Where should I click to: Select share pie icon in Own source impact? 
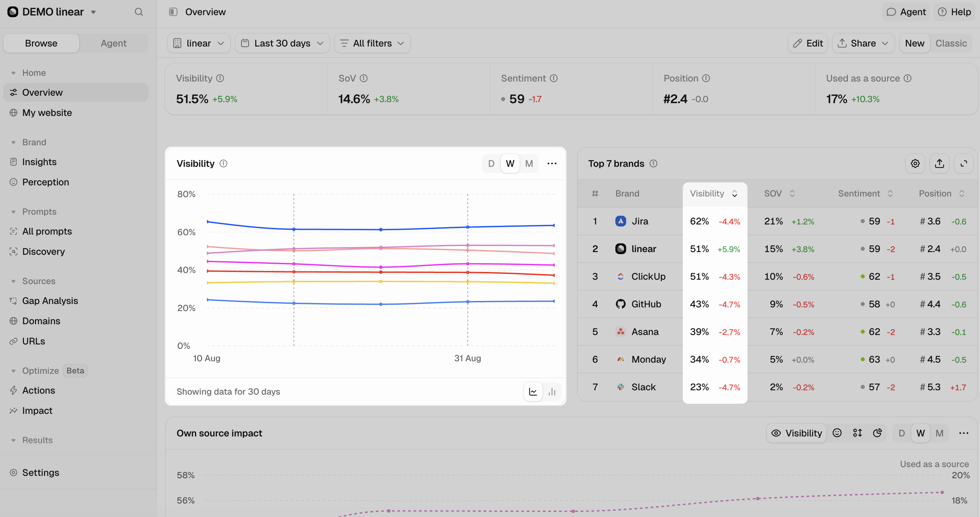877,433
